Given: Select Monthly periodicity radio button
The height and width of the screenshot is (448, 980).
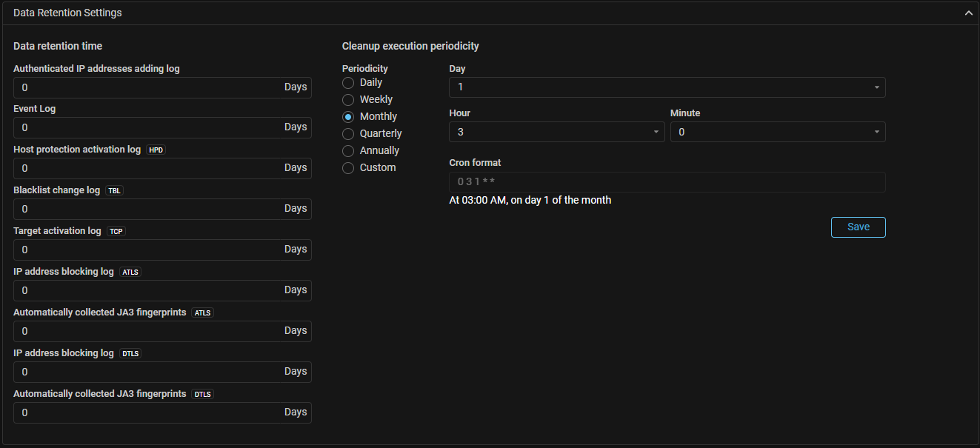Looking at the screenshot, I should [x=348, y=117].
